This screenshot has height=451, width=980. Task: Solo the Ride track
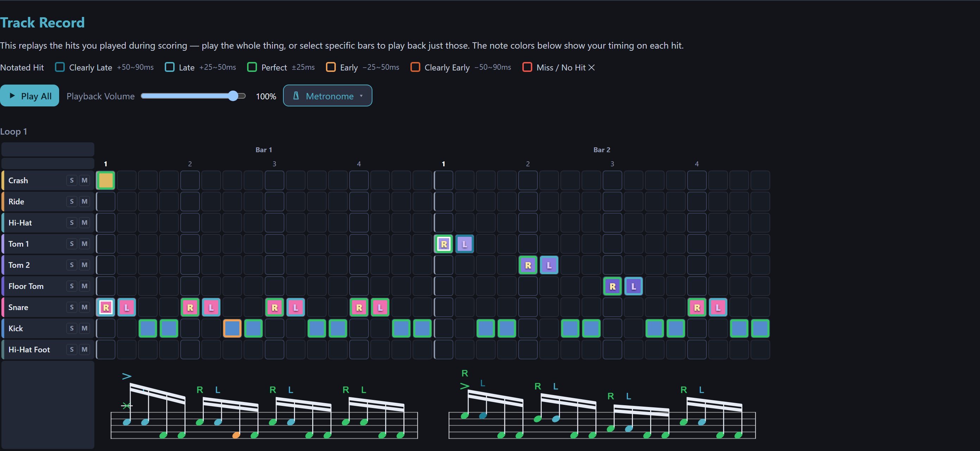(x=72, y=202)
